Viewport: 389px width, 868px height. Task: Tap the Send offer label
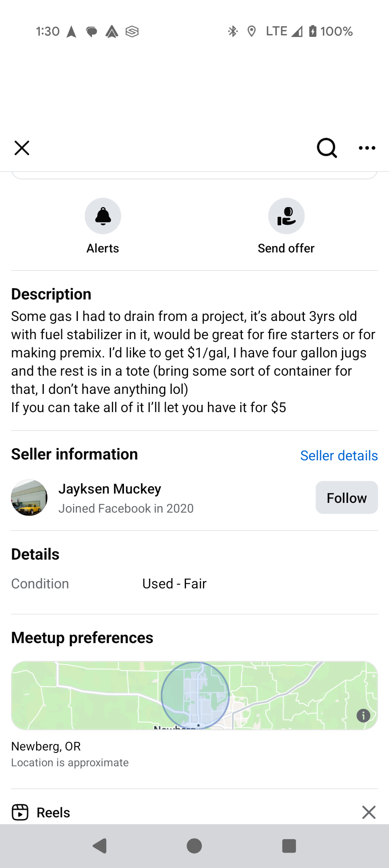click(x=286, y=248)
